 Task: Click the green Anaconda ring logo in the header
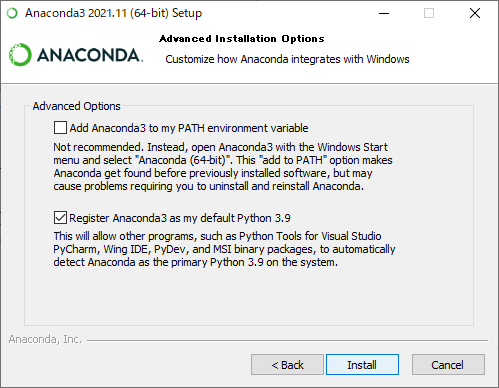(20, 55)
